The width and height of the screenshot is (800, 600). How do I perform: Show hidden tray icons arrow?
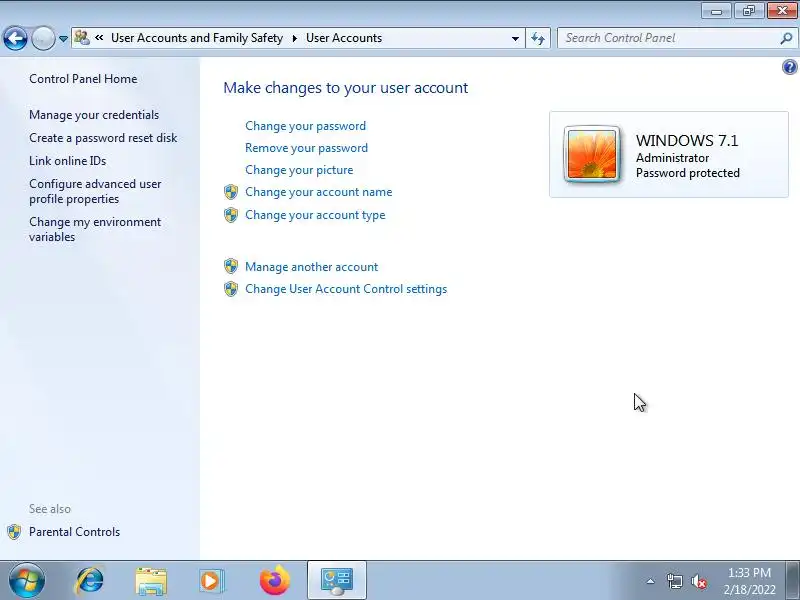pos(650,581)
